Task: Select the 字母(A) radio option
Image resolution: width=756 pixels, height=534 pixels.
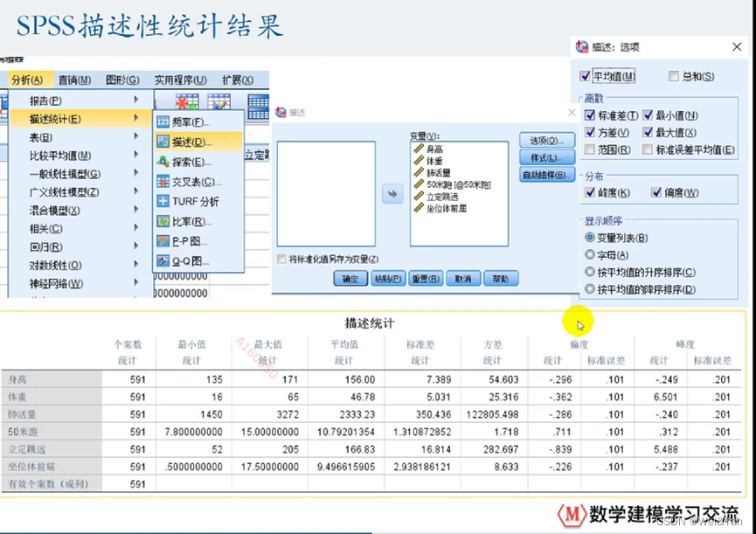Action: (590, 254)
